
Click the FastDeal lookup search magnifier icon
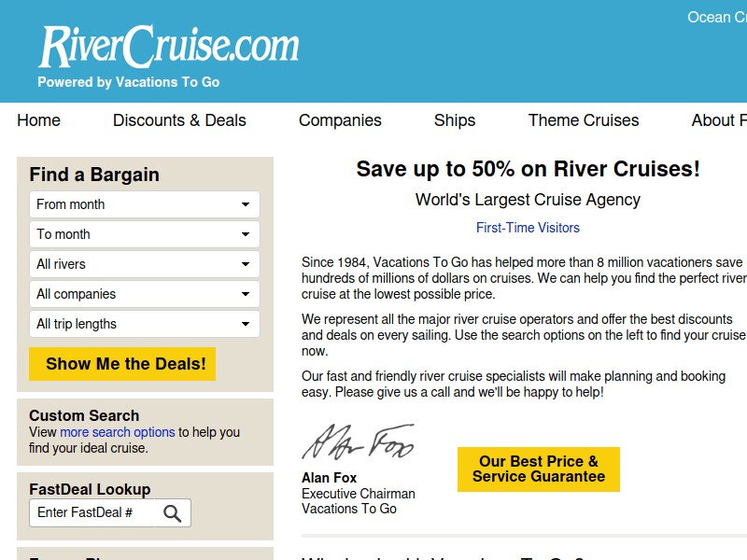coord(172,512)
